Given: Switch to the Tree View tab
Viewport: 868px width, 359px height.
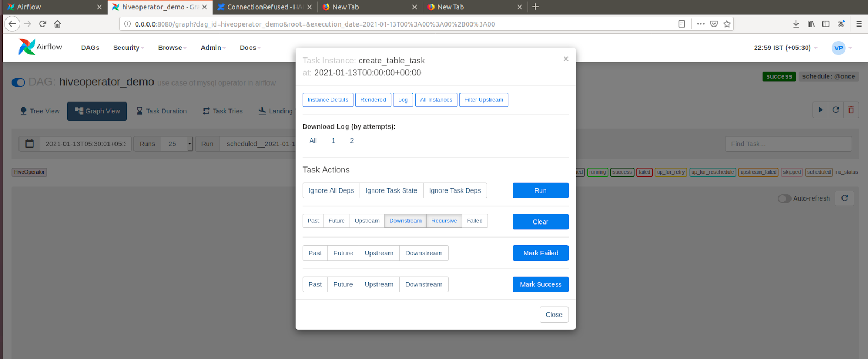Looking at the screenshot, I should [40, 111].
